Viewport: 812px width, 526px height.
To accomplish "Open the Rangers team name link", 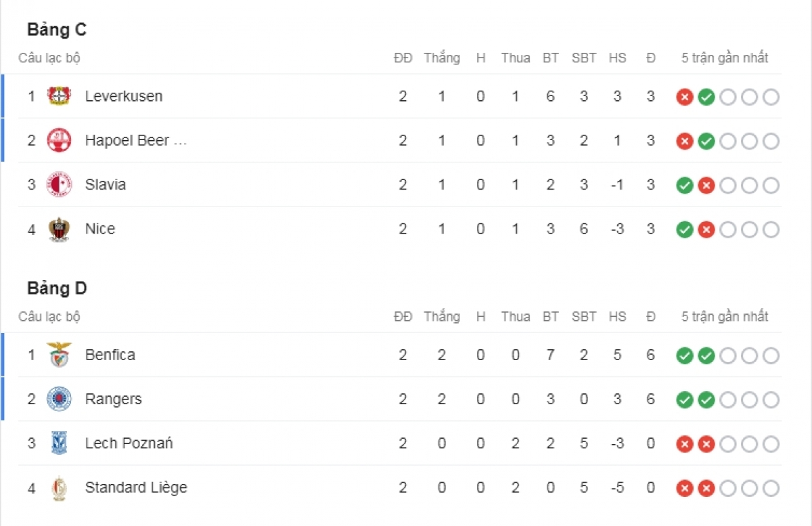I will [114, 399].
